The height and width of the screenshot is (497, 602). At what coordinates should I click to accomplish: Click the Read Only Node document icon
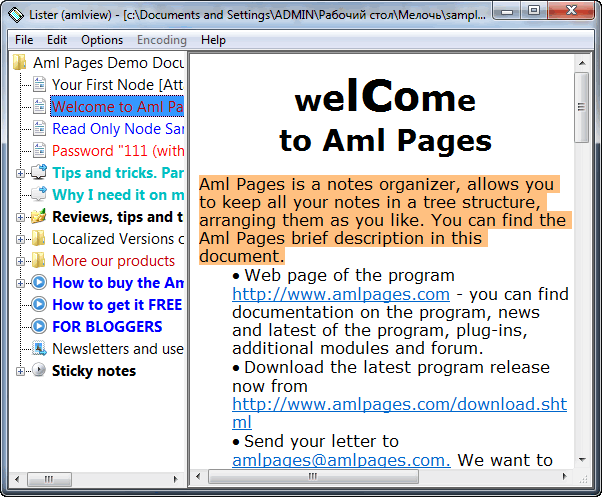point(39,129)
